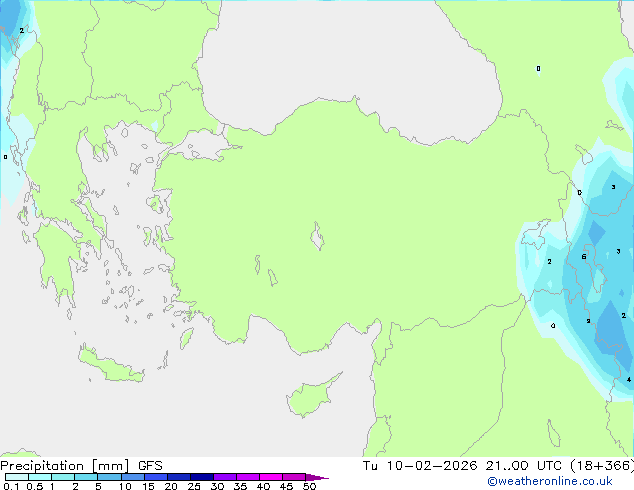This screenshot has height=490, width=634.
Task: Click the legend label '50'
Action: pos(309,486)
